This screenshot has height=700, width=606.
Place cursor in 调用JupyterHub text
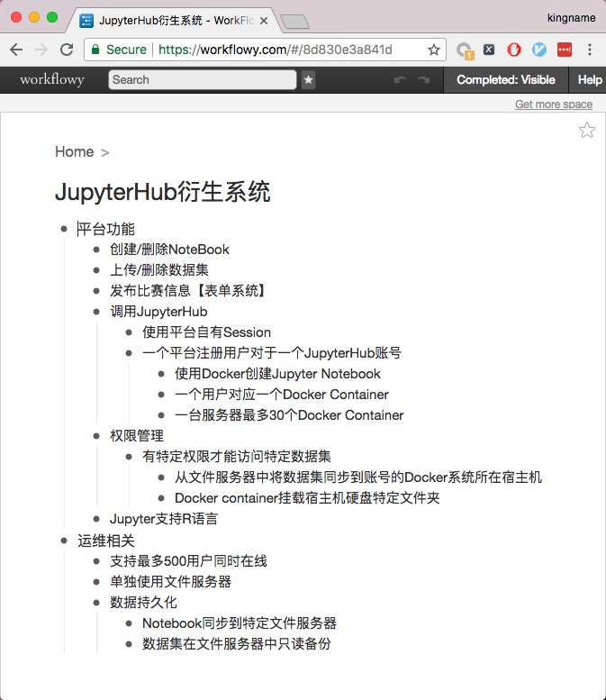point(158,312)
